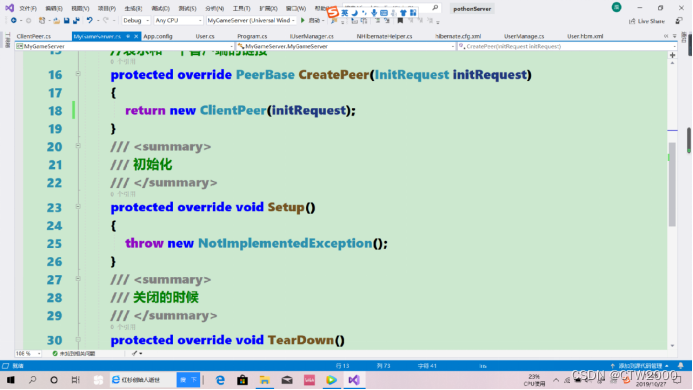Image resolution: width=693 pixels, height=390 pixels.
Task: Open the 视图(V) menu
Action: tap(80, 8)
